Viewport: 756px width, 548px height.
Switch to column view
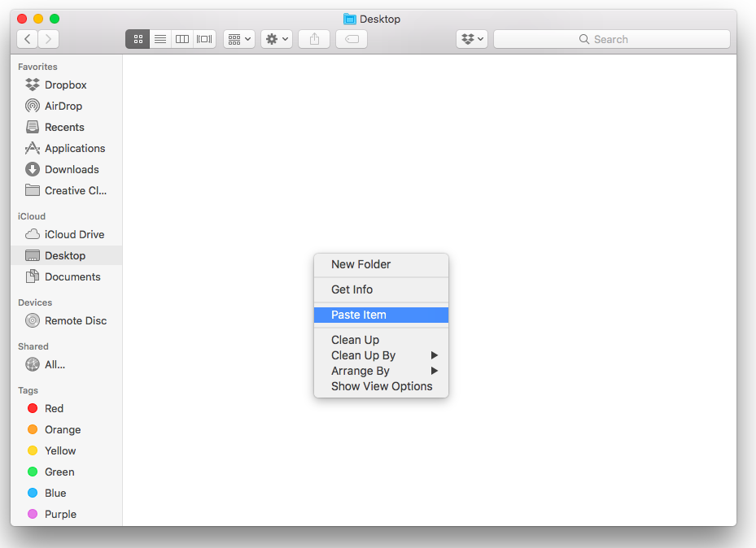(182, 39)
